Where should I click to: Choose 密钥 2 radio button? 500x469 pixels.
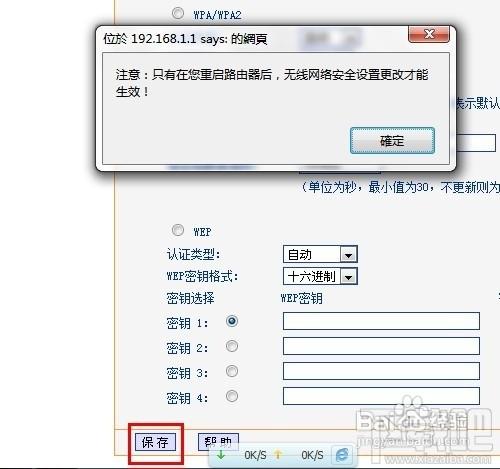232,346
